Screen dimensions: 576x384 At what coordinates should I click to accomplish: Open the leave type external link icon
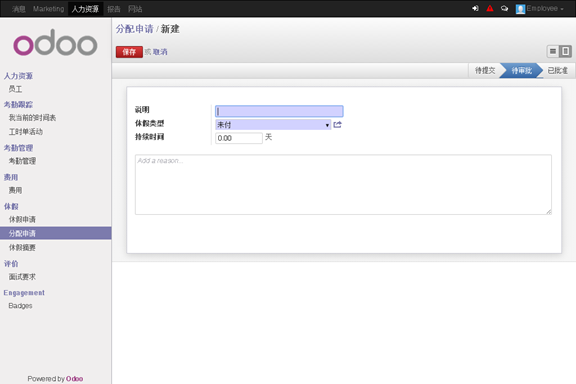[337, 125]
